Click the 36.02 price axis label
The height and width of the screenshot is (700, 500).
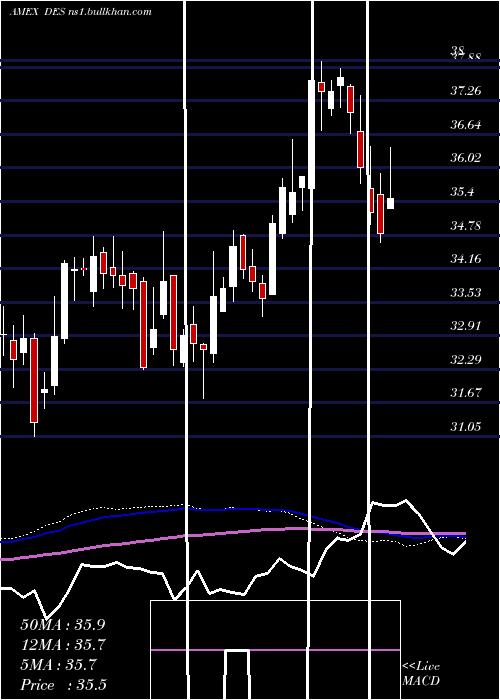[466, 158]
